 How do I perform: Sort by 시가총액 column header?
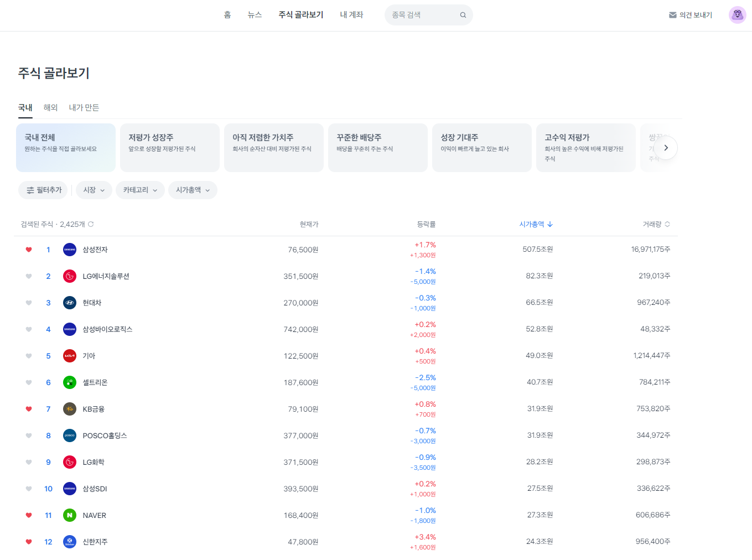[x=536, y=224]
